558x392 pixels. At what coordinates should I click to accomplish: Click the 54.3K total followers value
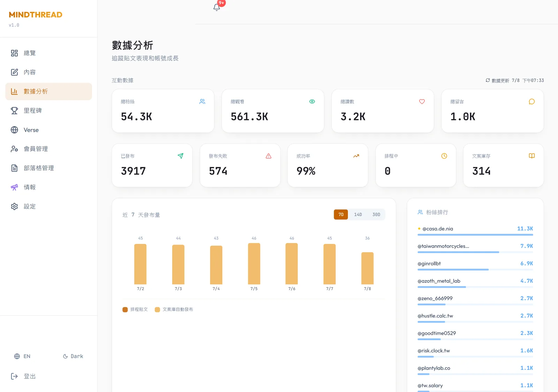pos(136,117)
